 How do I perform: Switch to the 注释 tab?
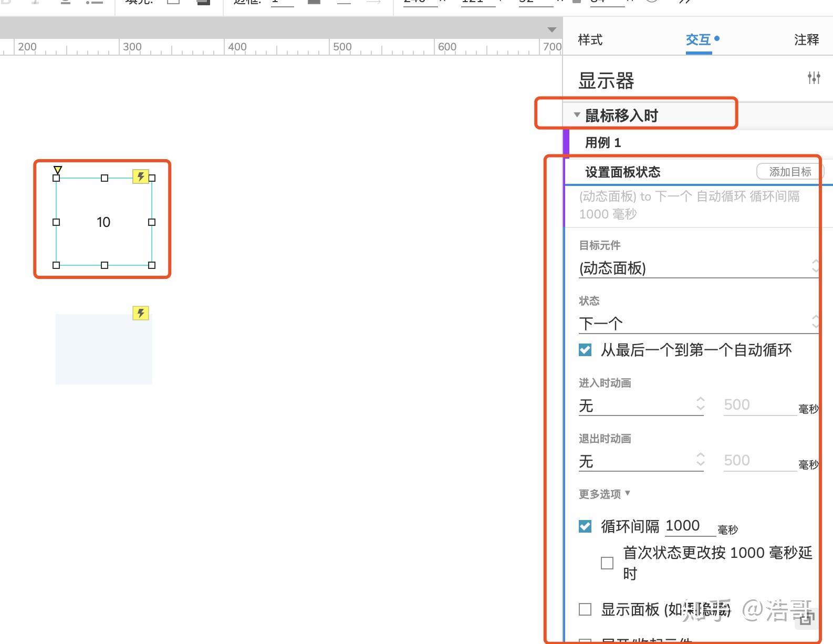coord(807,40)
